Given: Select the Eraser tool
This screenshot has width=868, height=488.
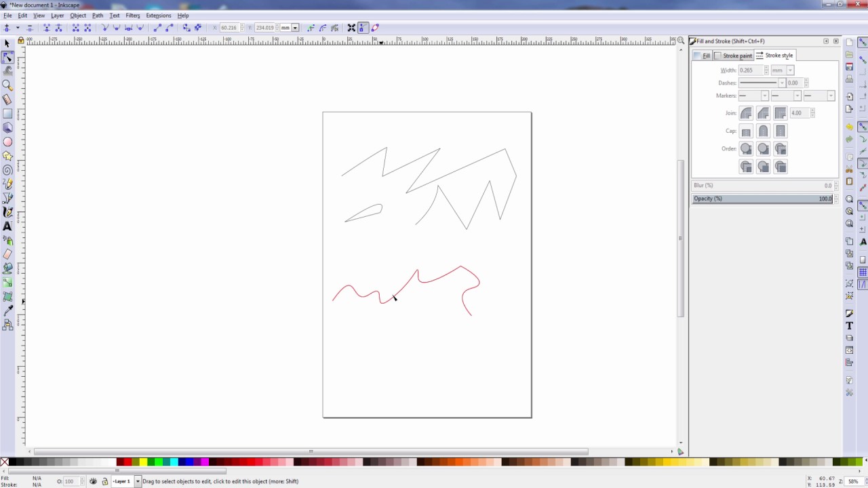Looking at the screenshot, I should click(x=7, y=255).
